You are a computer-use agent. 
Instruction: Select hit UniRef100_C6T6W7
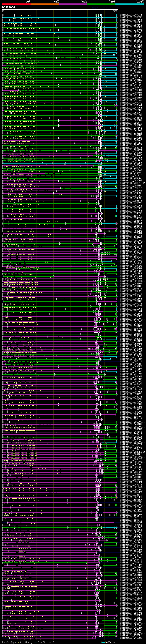[131, 359]
